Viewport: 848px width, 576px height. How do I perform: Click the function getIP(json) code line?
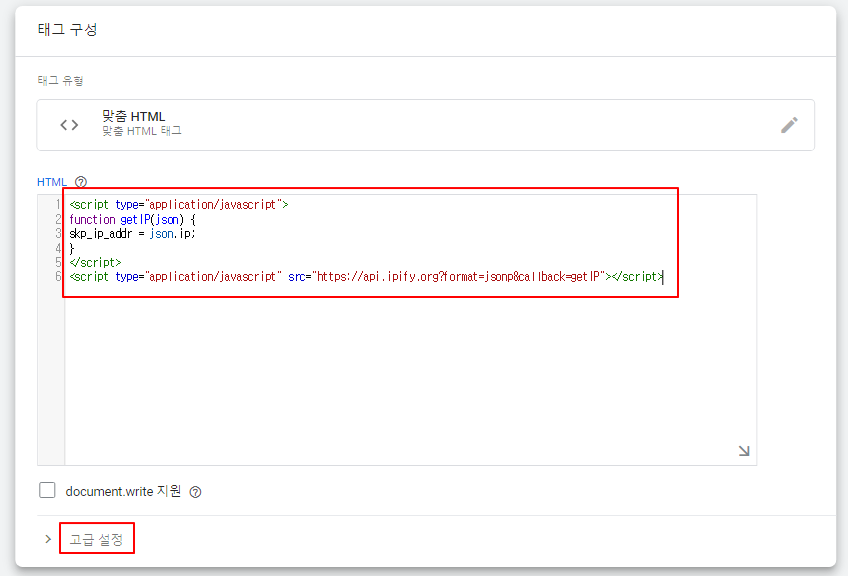click(x=132, y=219)
